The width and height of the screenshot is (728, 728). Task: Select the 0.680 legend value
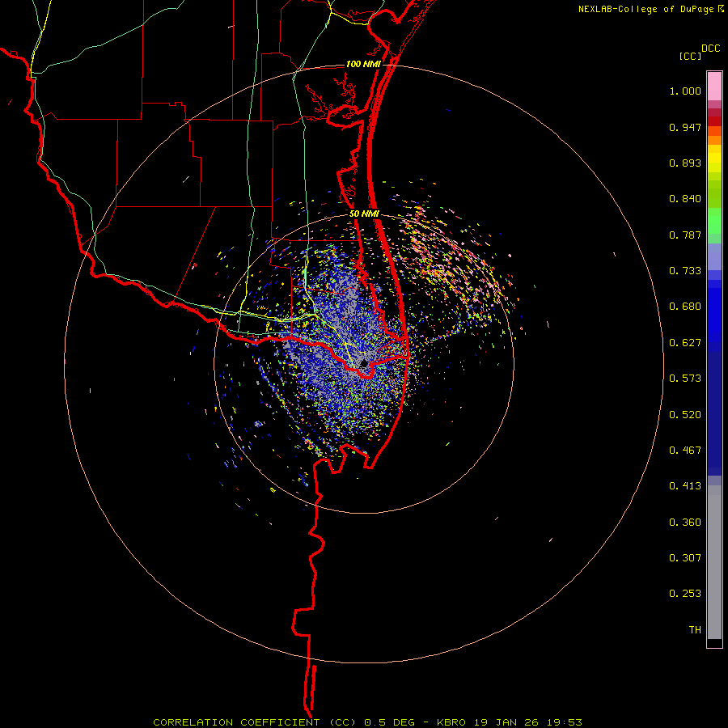[685, 307]
